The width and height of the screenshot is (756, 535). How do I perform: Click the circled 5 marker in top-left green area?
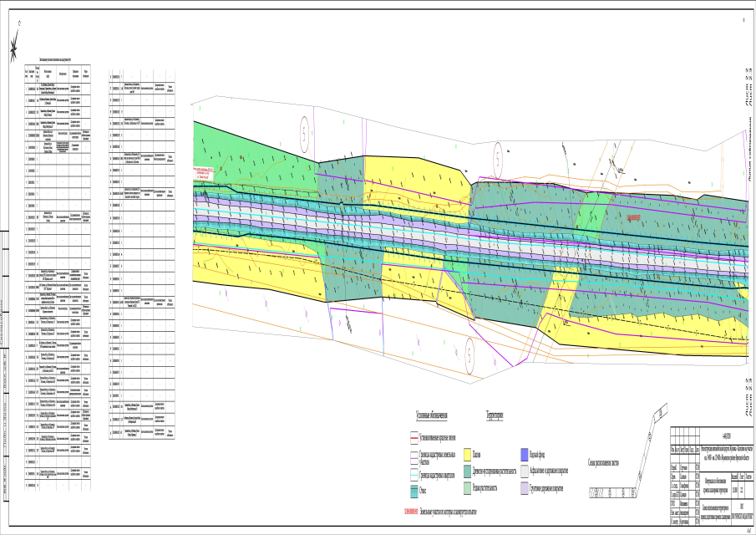tap(307, 125)
